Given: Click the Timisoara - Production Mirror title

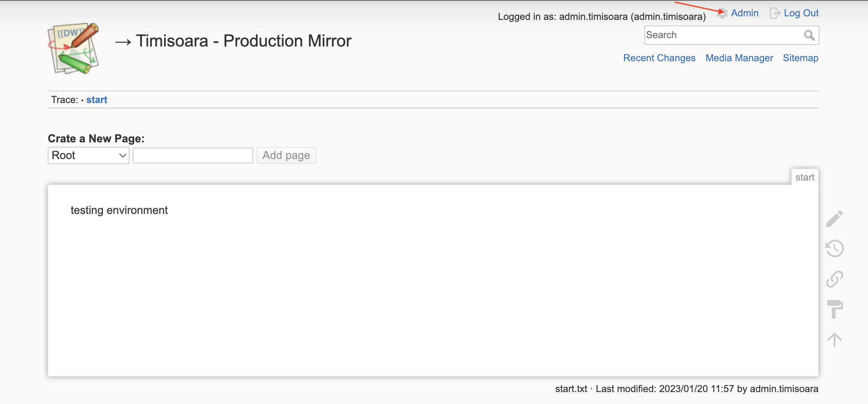Looking at the screenshot, I should pos(243,41).
